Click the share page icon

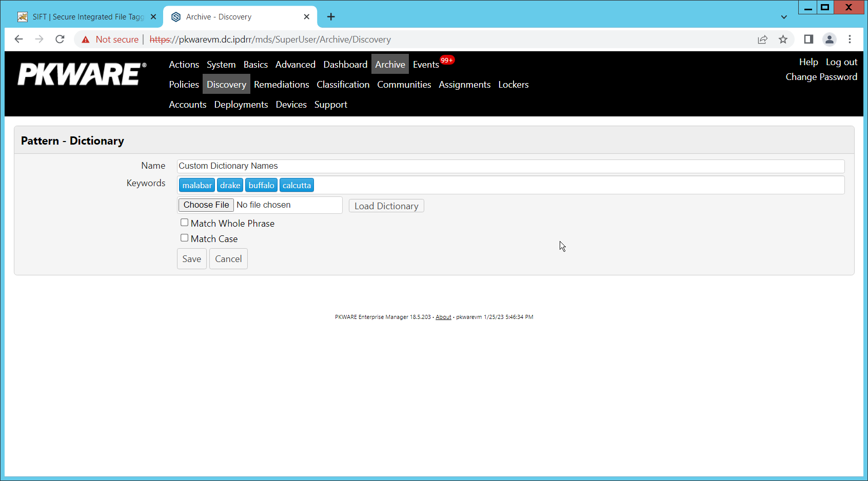(762, 39)
